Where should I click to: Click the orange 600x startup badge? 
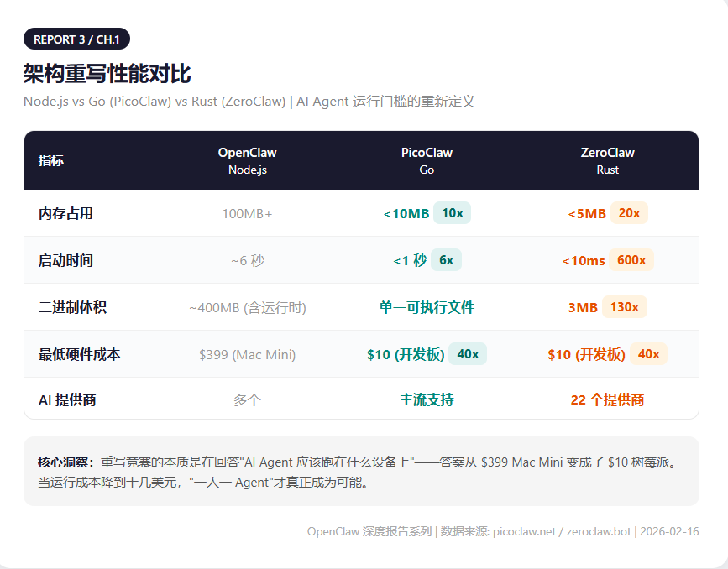pyautogui.click(x=631, y=260)
